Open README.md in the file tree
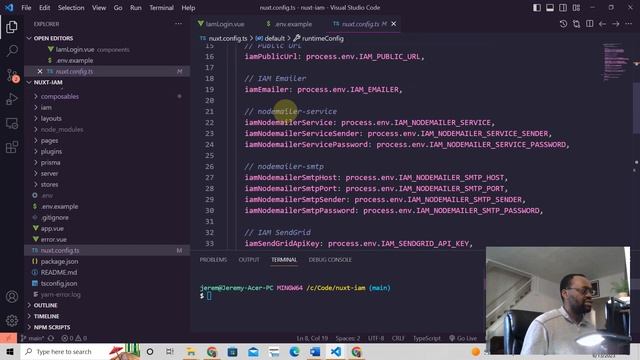Image resolution: width=640 pixels, height=360 pixels. tap(58, 272)
